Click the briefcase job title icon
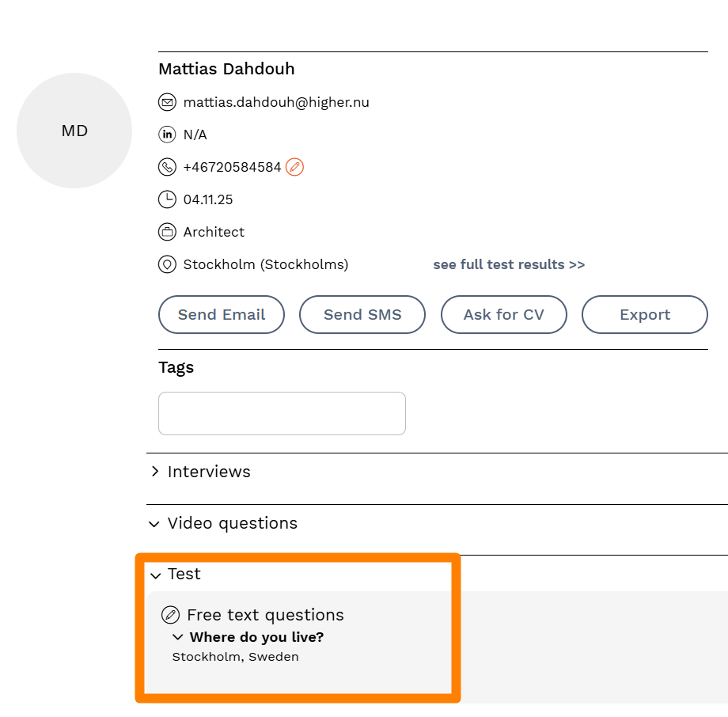The height and width of the screenshot is (717, 728). pos(167,232)
